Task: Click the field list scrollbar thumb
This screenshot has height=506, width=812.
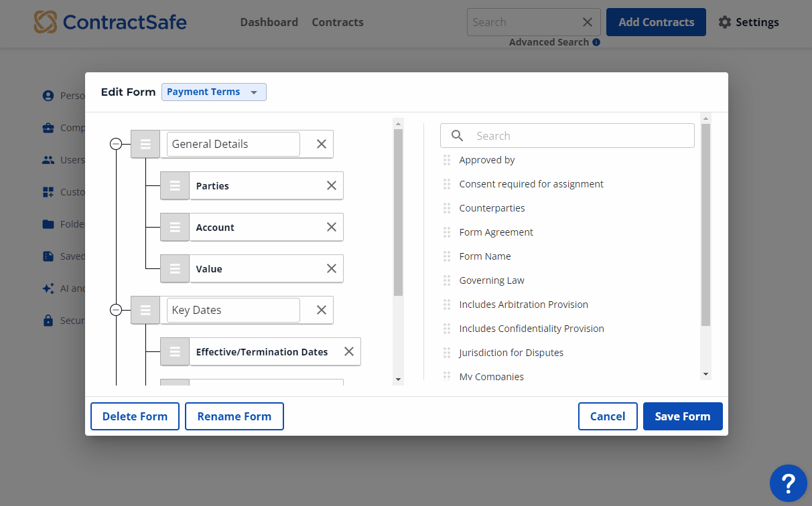Action: (705, 224)
